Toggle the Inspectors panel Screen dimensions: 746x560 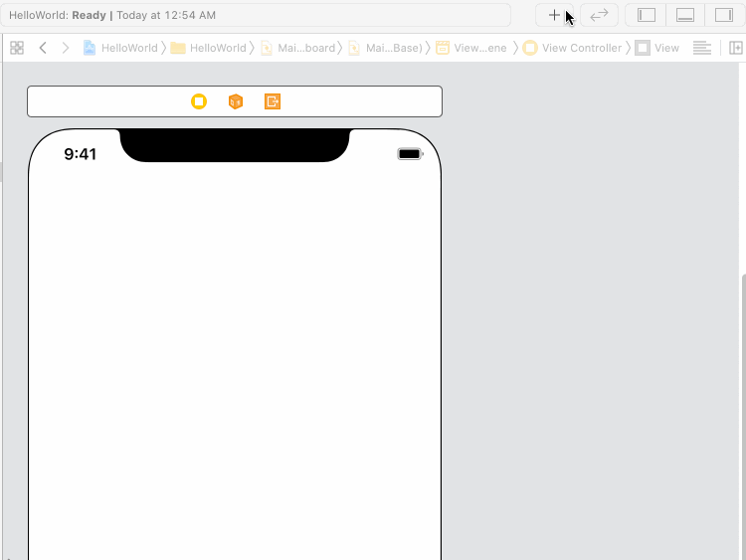point(724,15)
